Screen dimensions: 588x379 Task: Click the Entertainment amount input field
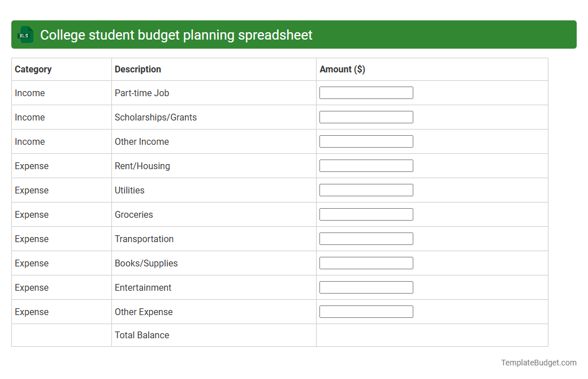click(x=366, y=287)
